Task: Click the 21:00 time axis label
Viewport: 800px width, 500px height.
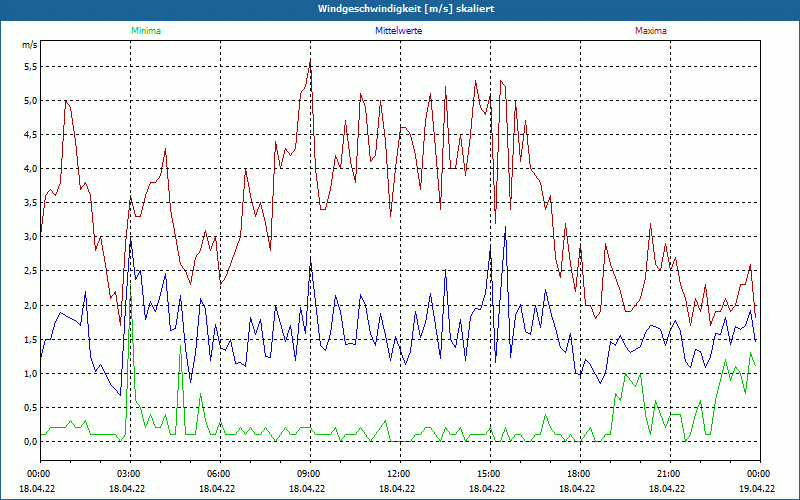Action: point(670,474)
